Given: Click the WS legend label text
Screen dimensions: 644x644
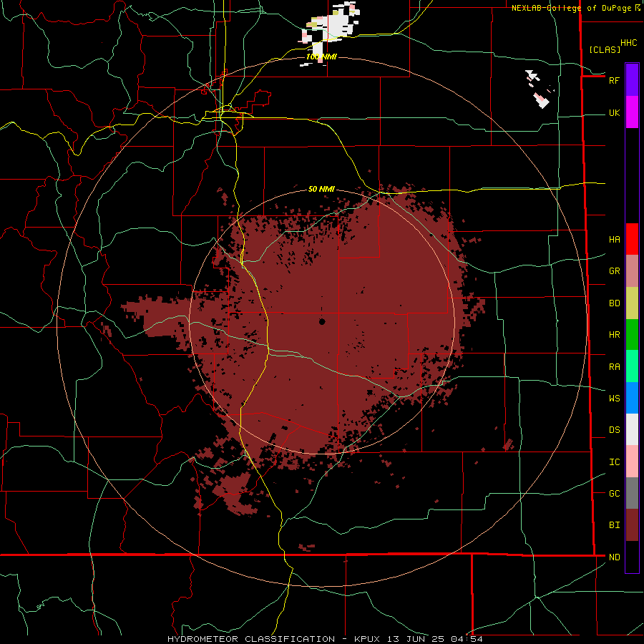Looking at the screenshot, I should [x=614, y=399].
